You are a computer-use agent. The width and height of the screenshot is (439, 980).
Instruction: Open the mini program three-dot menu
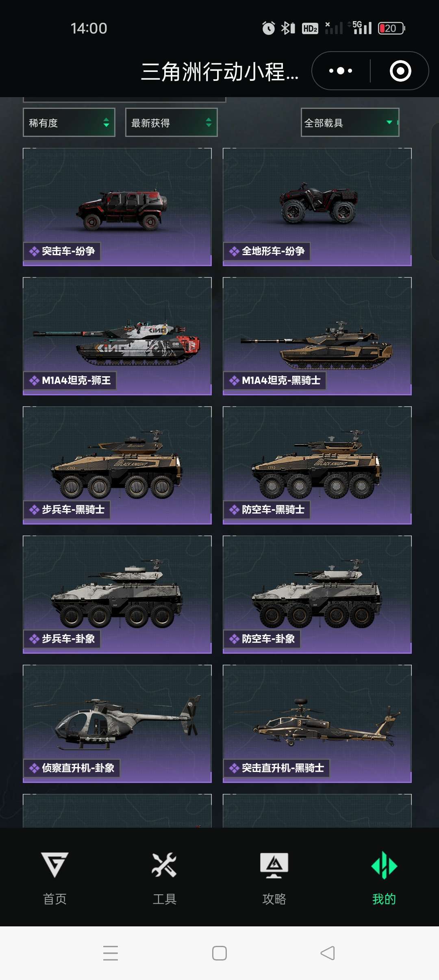(341, 71)
